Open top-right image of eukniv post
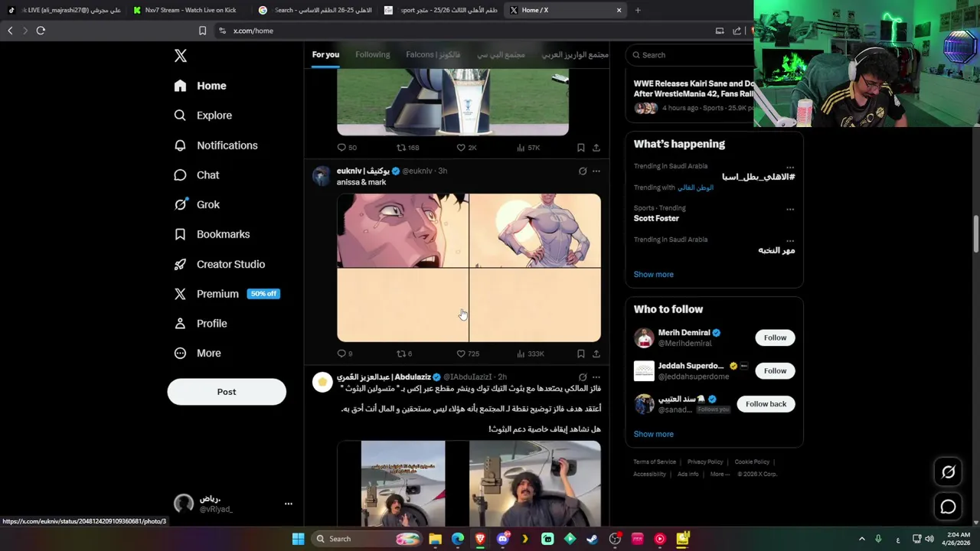 pyautogui.click(x=535, y=230)
